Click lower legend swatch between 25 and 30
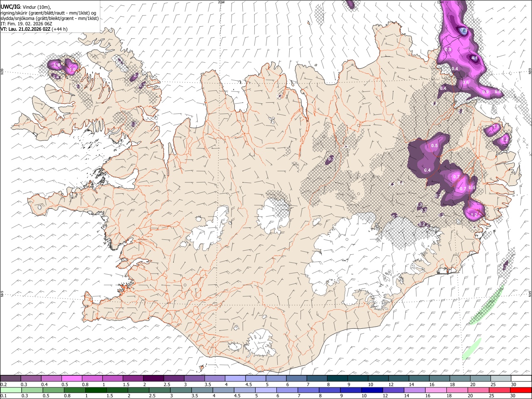 (x=500, y=390)
